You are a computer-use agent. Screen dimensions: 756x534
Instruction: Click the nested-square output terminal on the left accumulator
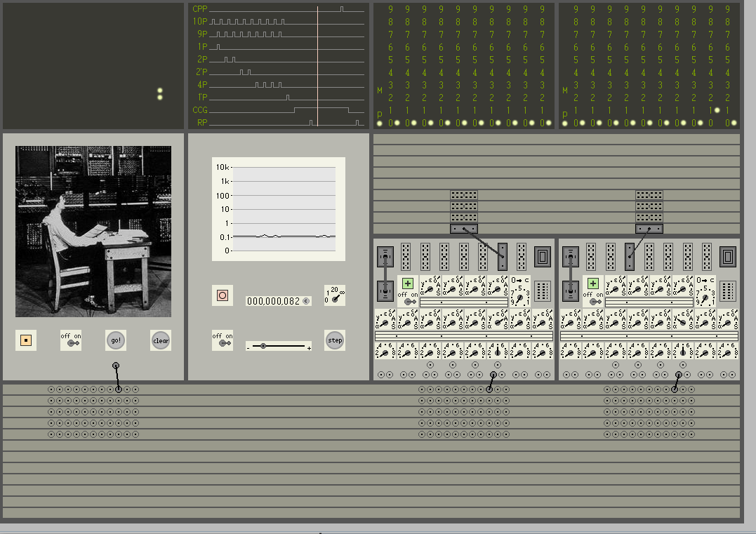pyautogui.click(x=543, y=255)
